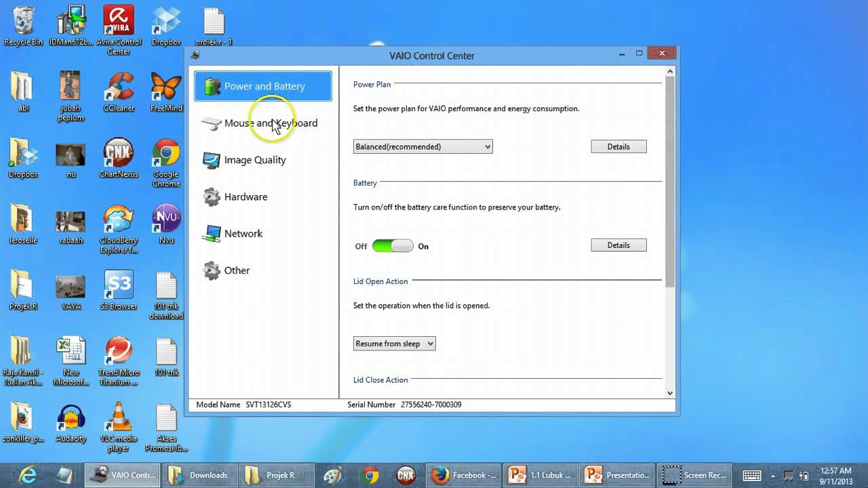Select the zonkiller_p folder icon

pyautogui.click(x=23, y=422)
